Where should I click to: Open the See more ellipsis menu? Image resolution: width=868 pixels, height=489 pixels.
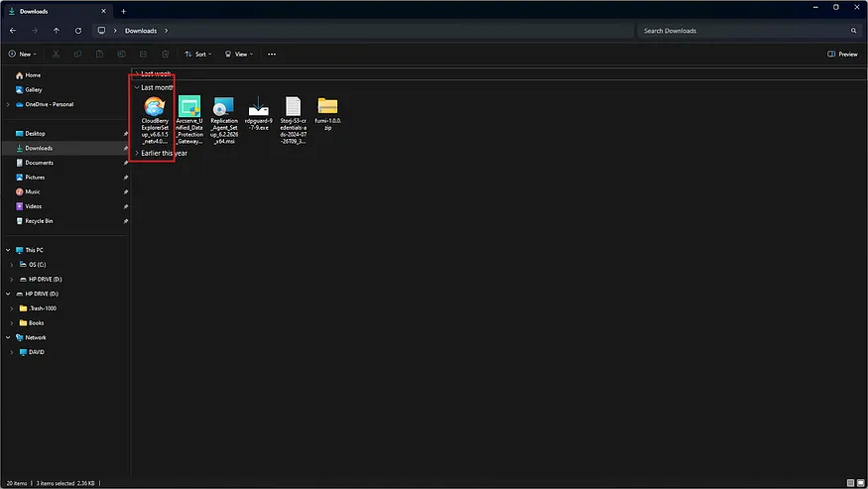[271, 54]
